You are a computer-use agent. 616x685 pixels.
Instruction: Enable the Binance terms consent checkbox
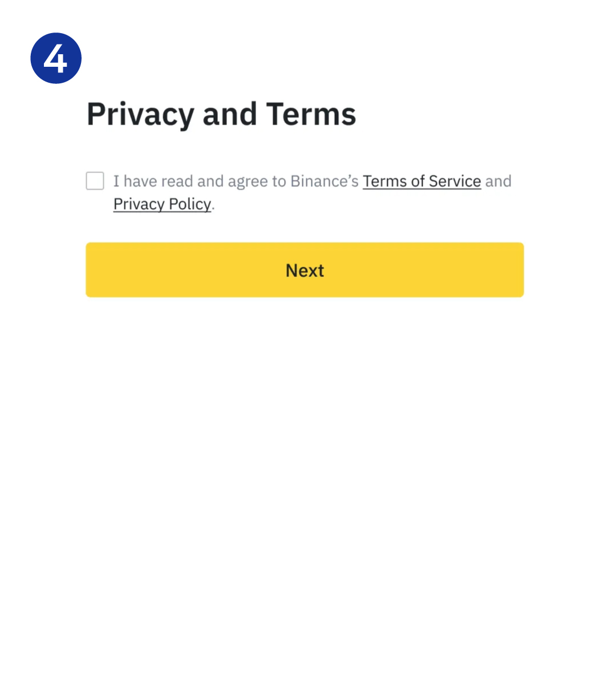pos(95,181)
